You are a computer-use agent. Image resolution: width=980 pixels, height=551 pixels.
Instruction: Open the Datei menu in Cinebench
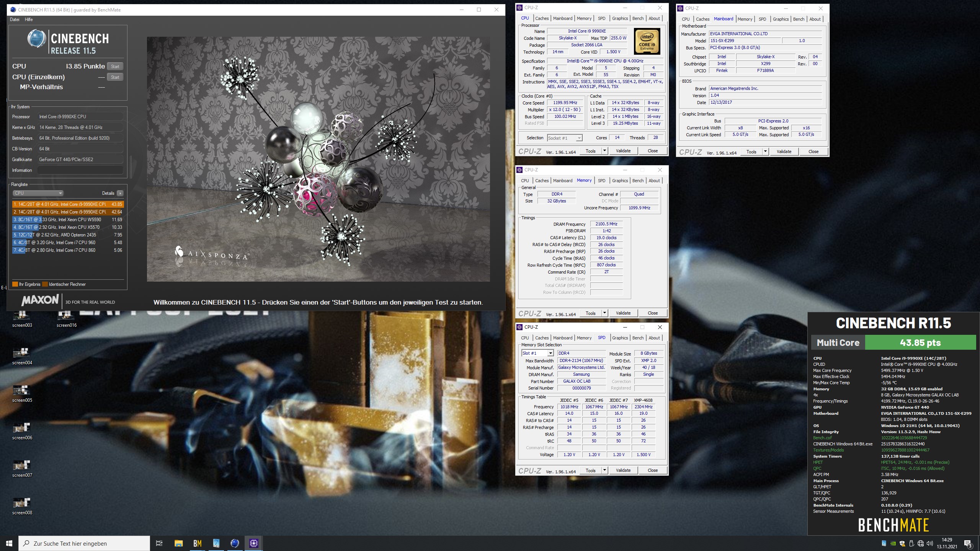click(15, 20)
